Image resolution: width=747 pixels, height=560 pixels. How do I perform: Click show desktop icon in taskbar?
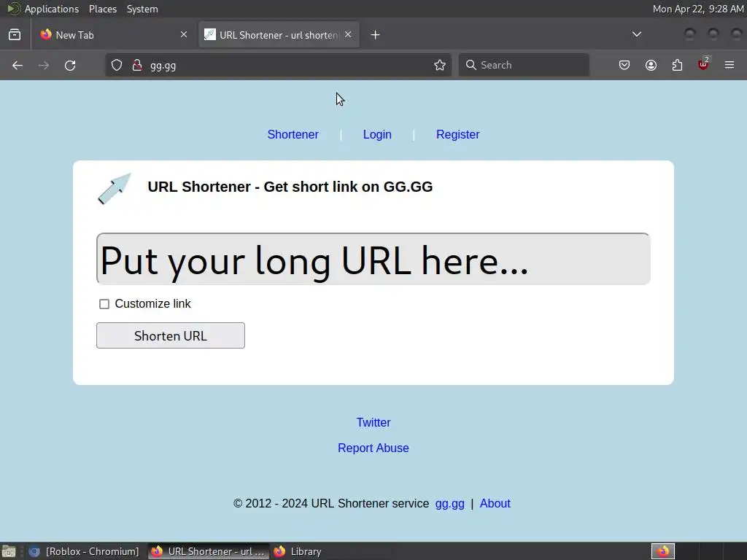9,551
